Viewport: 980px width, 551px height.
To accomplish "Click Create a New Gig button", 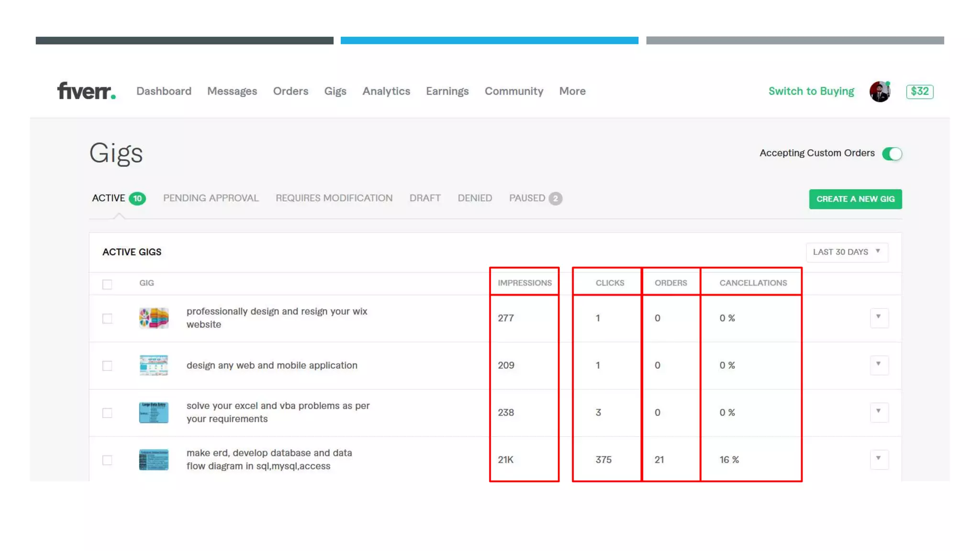I will (855, 199).
